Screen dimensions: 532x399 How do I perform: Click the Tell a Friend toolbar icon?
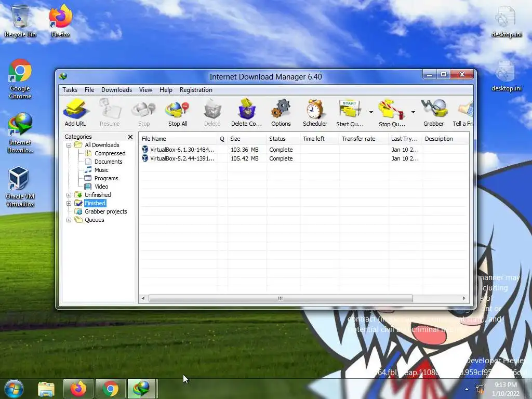(x=463, y=113)
